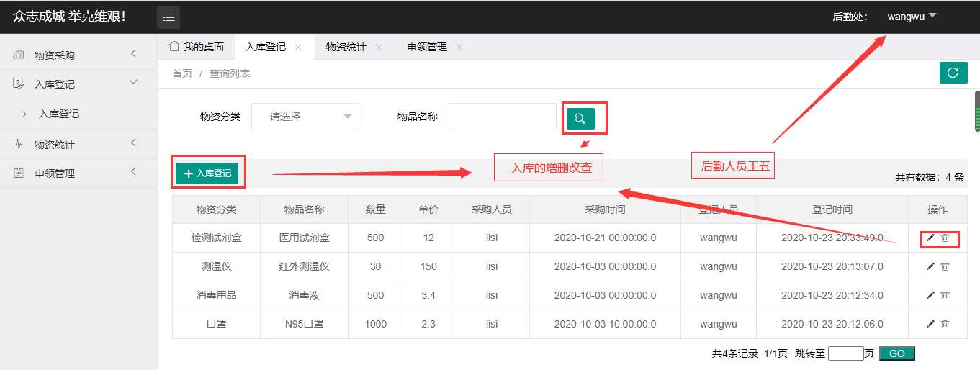
Task: Click the 数量 column header
Action: point(375,209)
